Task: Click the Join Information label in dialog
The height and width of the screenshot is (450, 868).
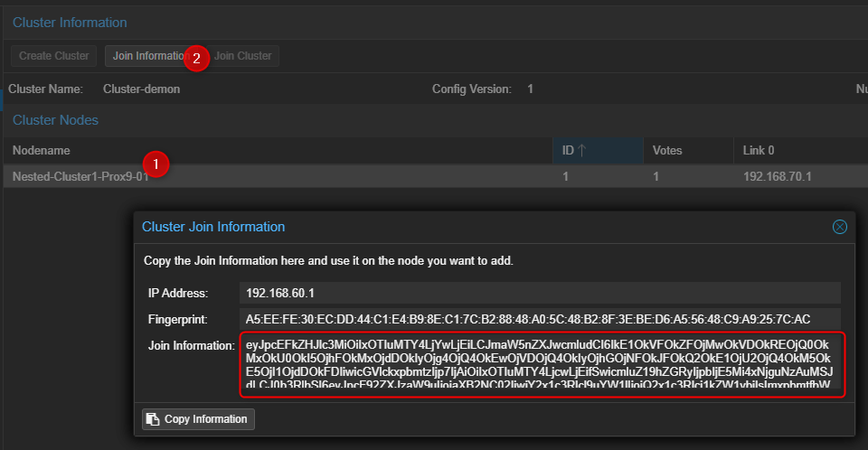Action: pyautogui.click(x=192, y=346)
